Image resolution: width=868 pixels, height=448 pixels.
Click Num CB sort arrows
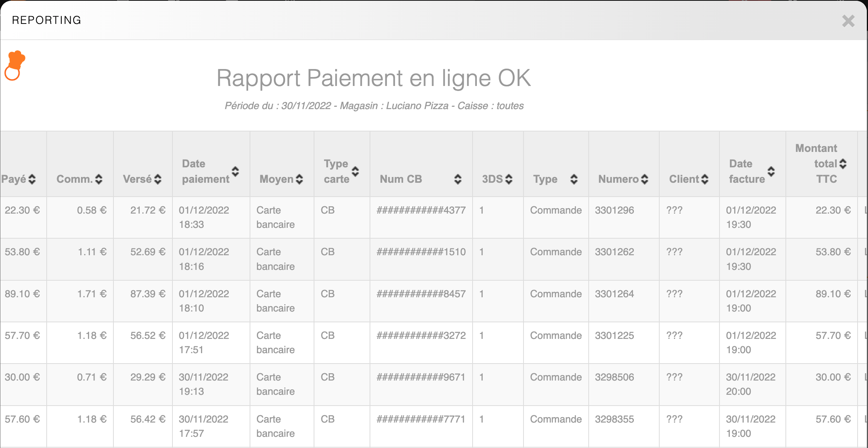(x=458, y=179)
